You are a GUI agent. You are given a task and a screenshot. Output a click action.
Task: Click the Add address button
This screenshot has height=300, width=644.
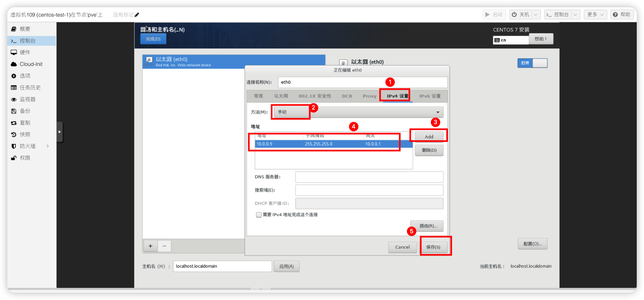click(x=429, y=137)
